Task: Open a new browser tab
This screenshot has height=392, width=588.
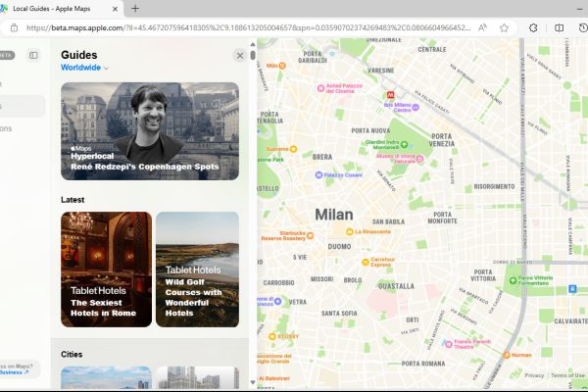Action: (x=135, y=9)
